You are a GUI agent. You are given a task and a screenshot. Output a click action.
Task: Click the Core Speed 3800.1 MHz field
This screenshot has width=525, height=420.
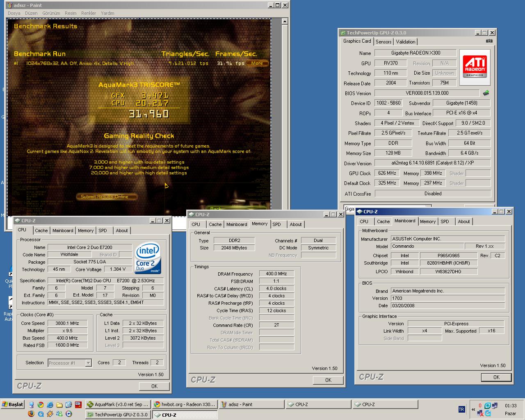point(67,323)
